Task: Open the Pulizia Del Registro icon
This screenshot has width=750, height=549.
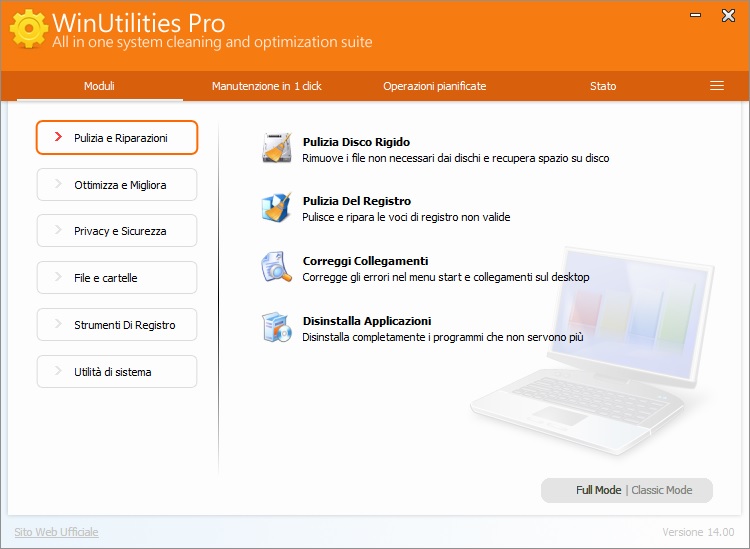Action: 277,208
